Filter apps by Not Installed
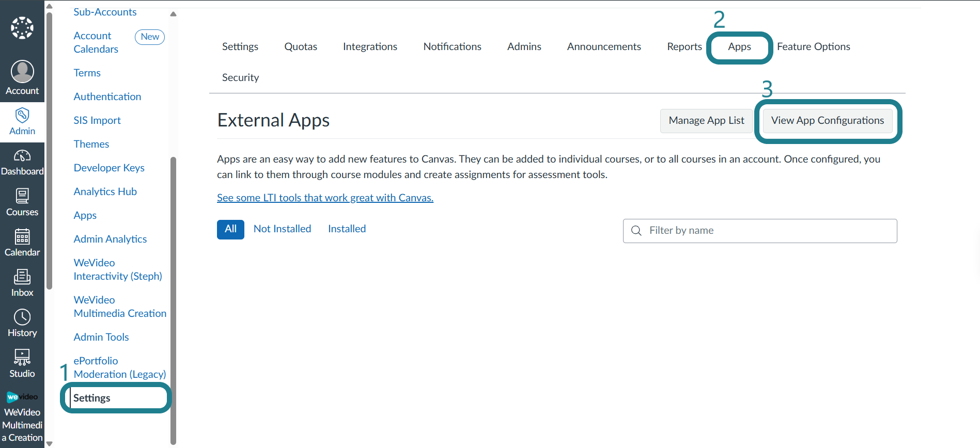Screen dimensions: 980x448 pos(282,229)
